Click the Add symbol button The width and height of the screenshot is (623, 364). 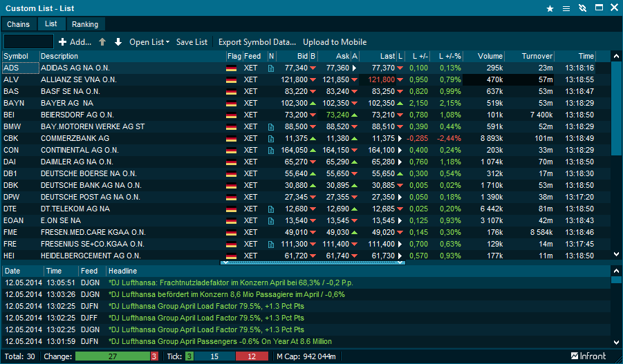[x=75, y=42]
